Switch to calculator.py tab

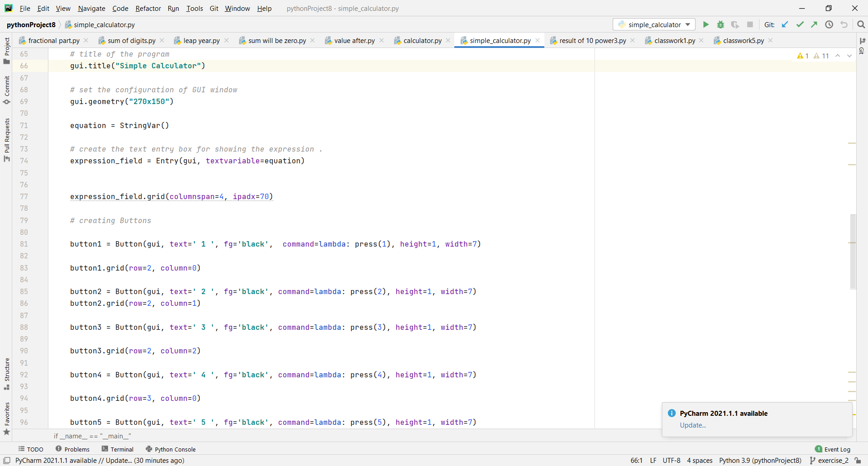422,40
